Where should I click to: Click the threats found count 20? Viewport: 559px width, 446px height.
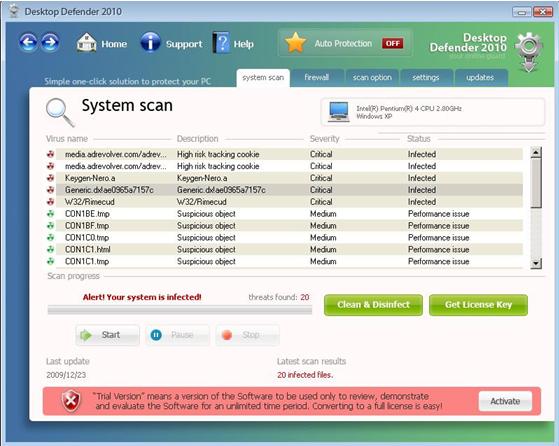(x=304, y=297)
